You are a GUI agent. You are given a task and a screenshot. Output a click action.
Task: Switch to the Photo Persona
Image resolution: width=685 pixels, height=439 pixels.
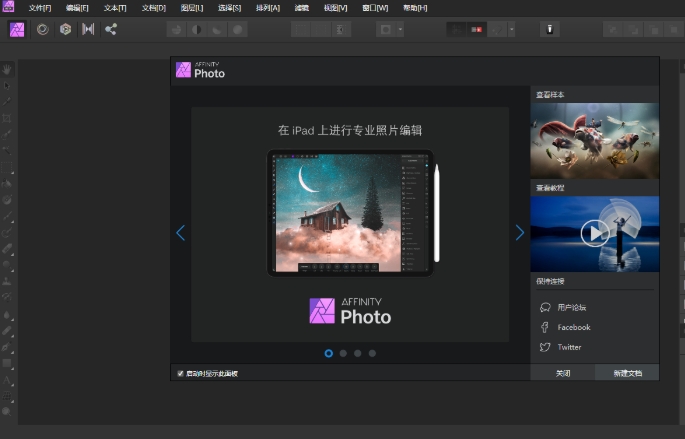pyautogui.click(x=17, y=30)
